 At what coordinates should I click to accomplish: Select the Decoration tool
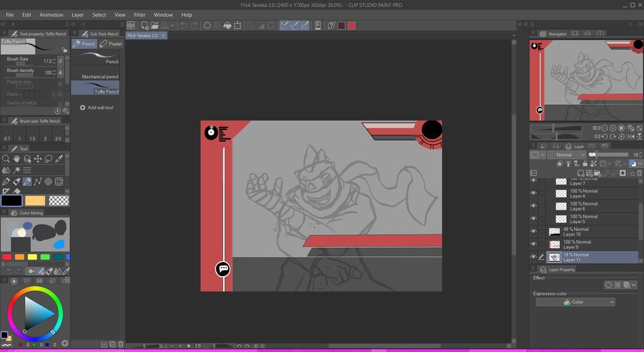(48, 181)
